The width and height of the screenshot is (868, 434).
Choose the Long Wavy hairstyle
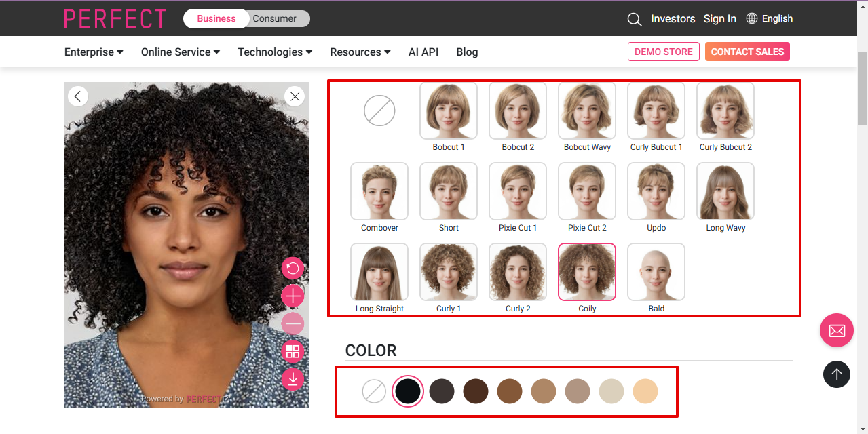725,191
